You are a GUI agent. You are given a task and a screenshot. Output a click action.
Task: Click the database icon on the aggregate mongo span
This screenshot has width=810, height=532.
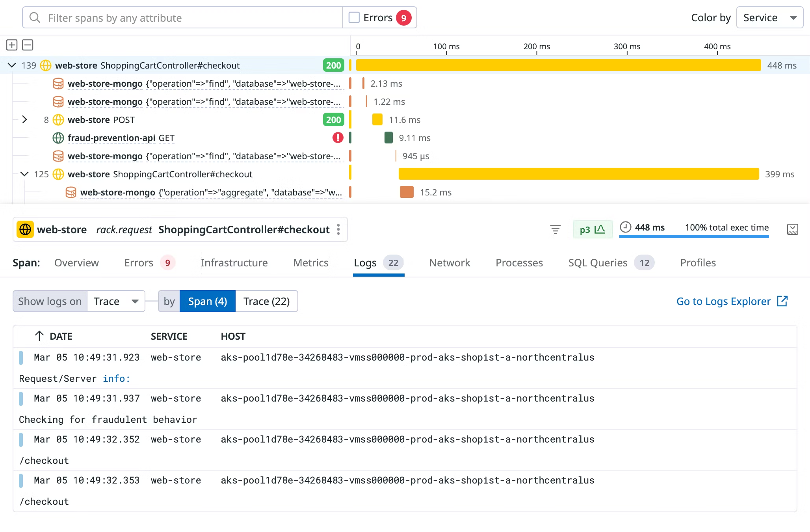coord(71,192)
